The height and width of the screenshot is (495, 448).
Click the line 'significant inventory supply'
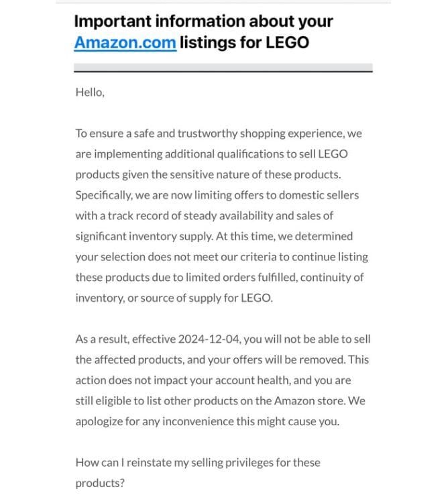(x=214, y=236)
